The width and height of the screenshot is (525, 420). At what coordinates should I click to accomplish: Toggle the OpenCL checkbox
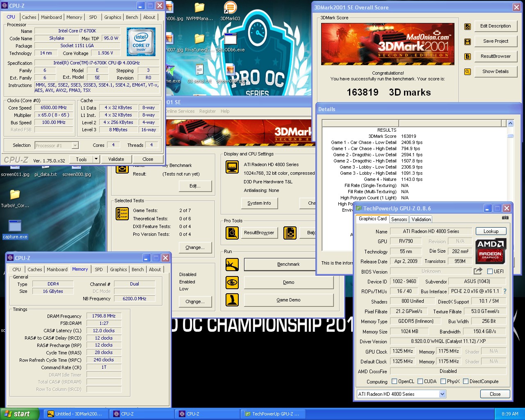[395, 381]
